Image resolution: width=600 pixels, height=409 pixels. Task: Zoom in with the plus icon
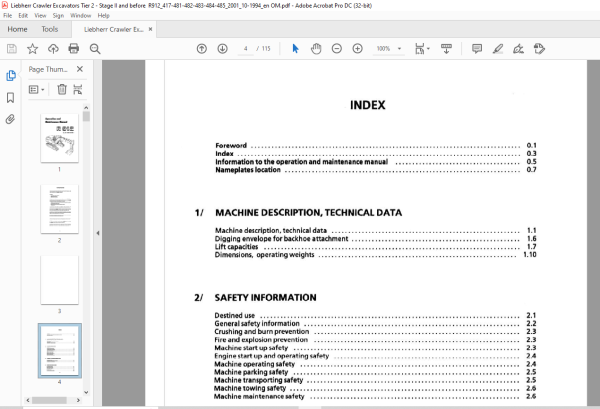pos(357,49)
